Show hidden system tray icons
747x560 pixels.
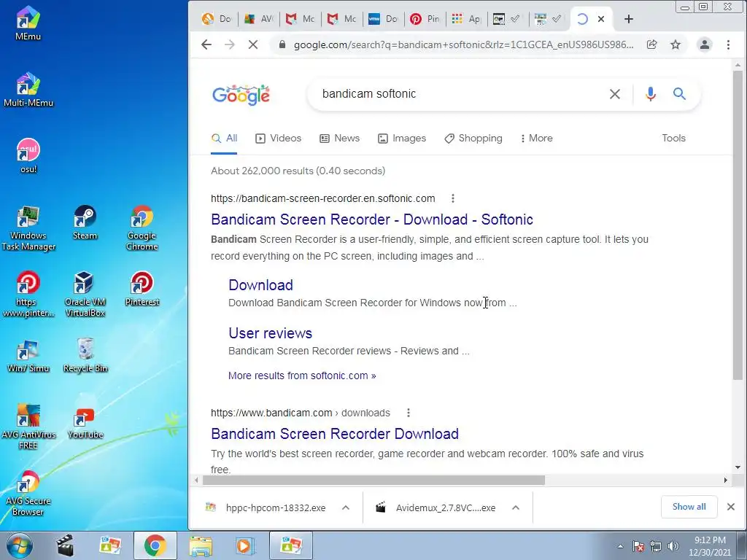pyautogui.click(x=620, y=546)
